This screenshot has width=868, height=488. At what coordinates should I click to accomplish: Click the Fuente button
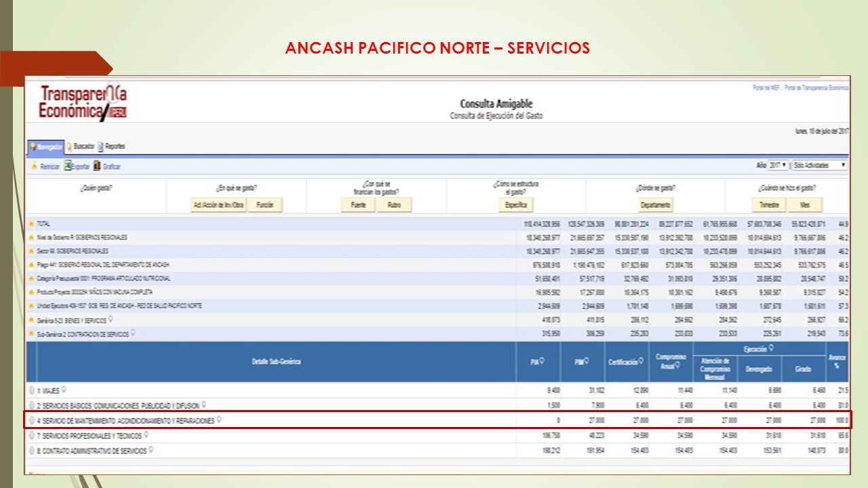(358, 205)
